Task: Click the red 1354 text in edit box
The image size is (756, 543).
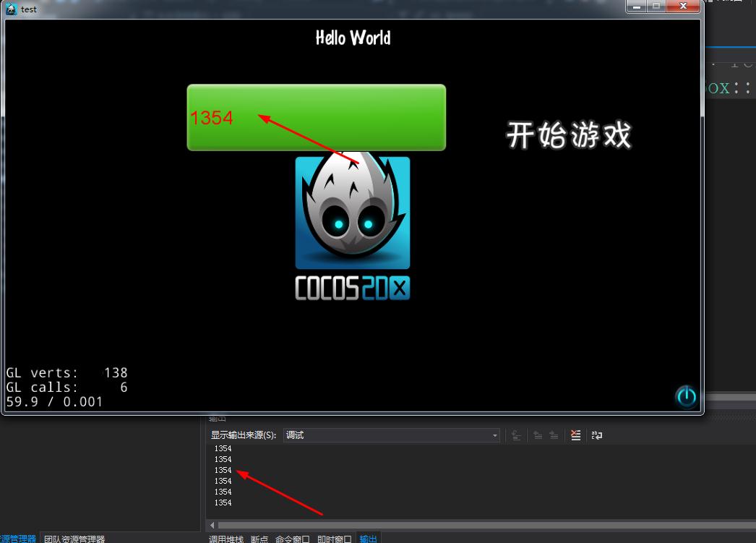Action: tap(212, 118)
